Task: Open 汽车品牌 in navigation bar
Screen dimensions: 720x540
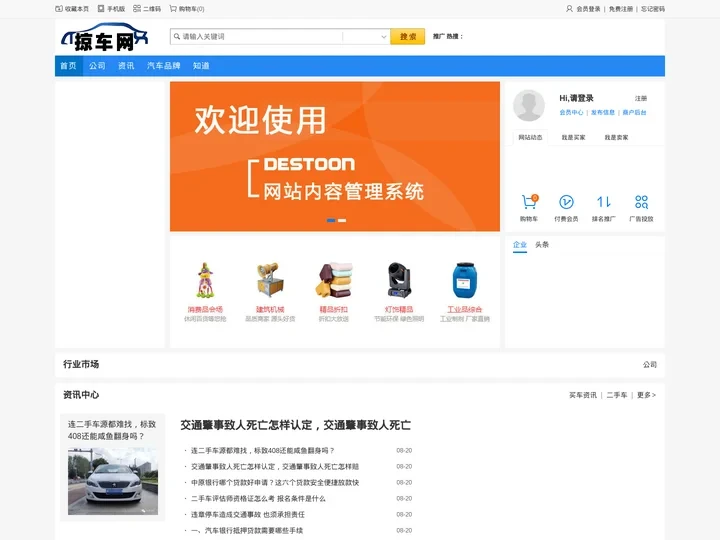Action: point(163,66)
